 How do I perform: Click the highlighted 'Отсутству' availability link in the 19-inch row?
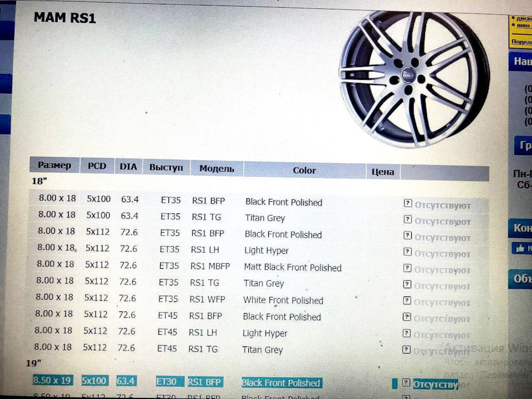click(x=436, y=385)
